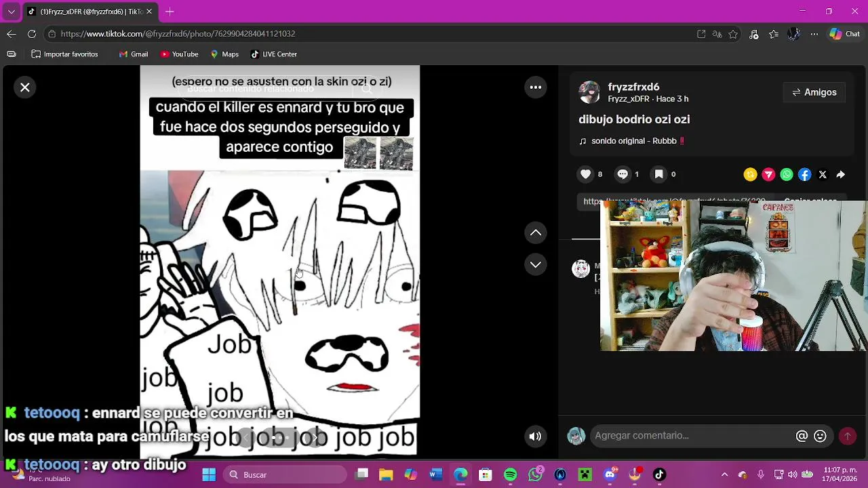Reload the page
Viewport: 868px width, 488px height.
pyautogui.click(x=32, y=34)
